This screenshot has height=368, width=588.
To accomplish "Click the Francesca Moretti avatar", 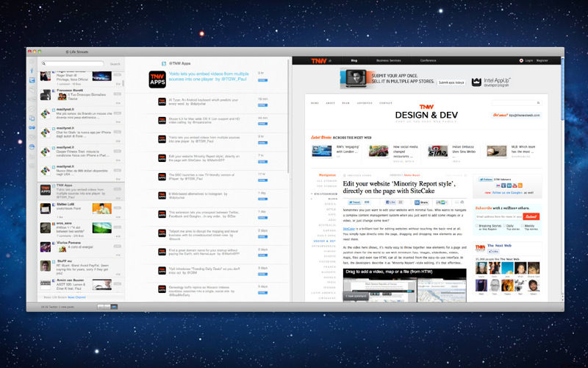I will pos(46,95).
